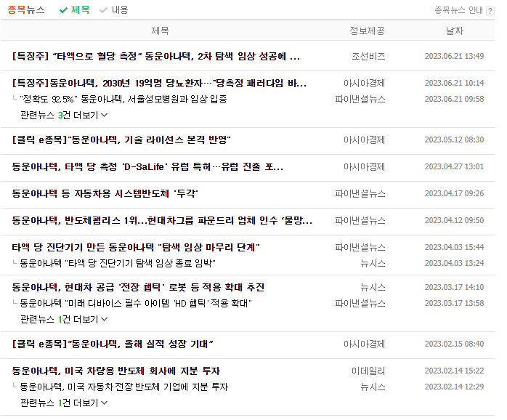Expand 관련뉴스 1건 더보기 under 미국 차량용 반도체 article
Image resolution: width=507 pixels, height=420 pixels.
point(64,403)
